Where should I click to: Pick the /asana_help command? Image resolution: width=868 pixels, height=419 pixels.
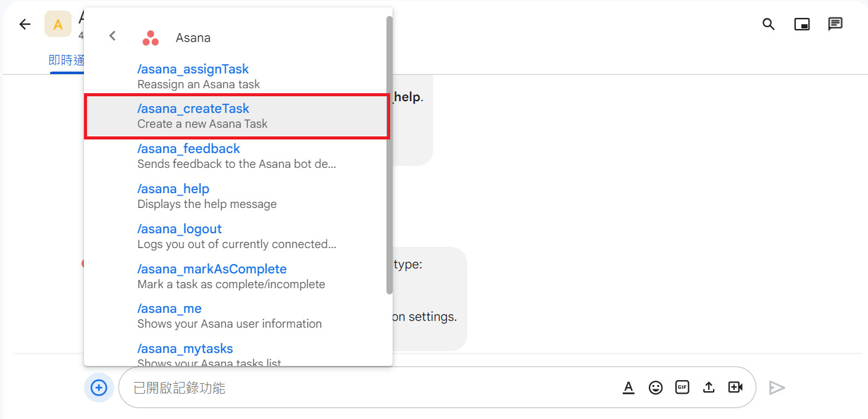(238, 196)
